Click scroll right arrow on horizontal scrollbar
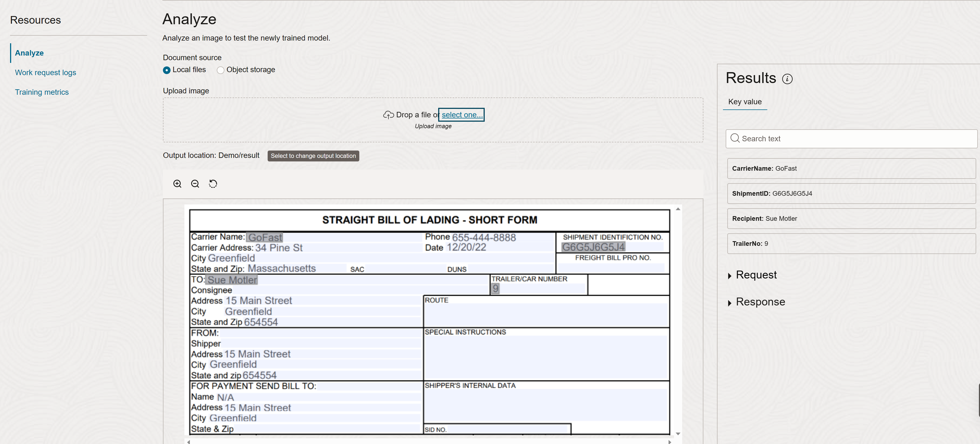Viewport: 980px width, 444px height. (x=670, y=442)
